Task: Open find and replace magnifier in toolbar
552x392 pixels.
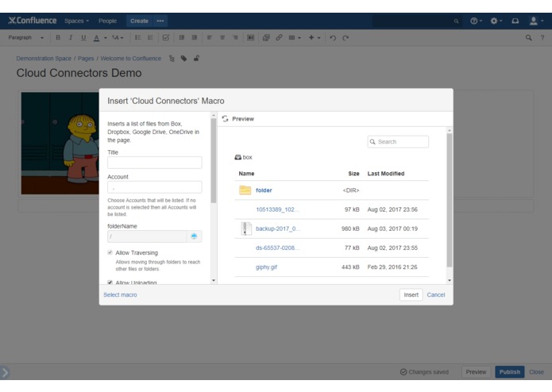Action: pos(528,37)
